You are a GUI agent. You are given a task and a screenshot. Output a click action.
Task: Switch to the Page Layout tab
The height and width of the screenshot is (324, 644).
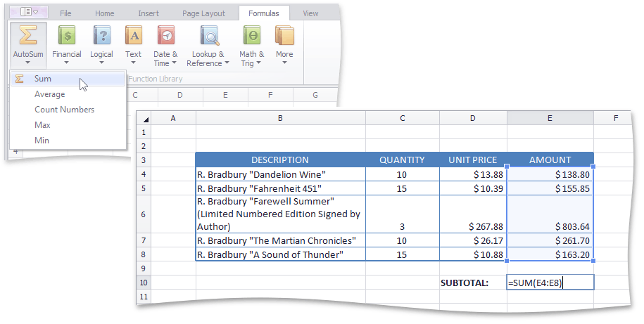(203, 13)
